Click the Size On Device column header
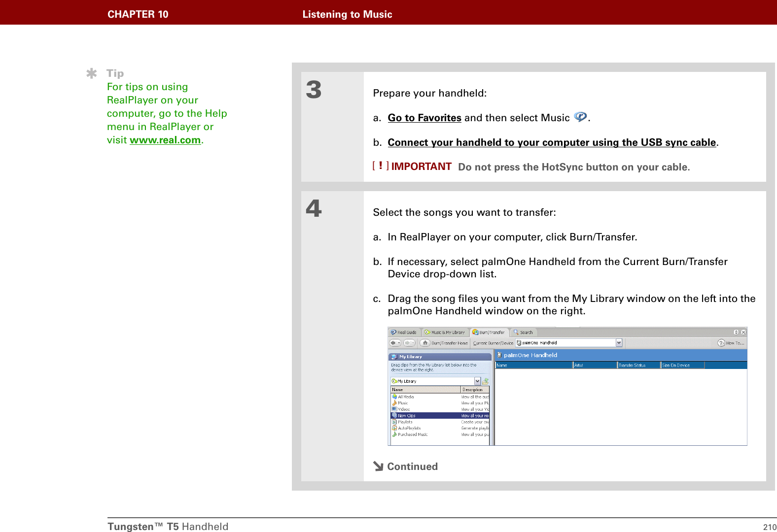The image size is (777, 532). pyautogui.click(x=683, y=365)
